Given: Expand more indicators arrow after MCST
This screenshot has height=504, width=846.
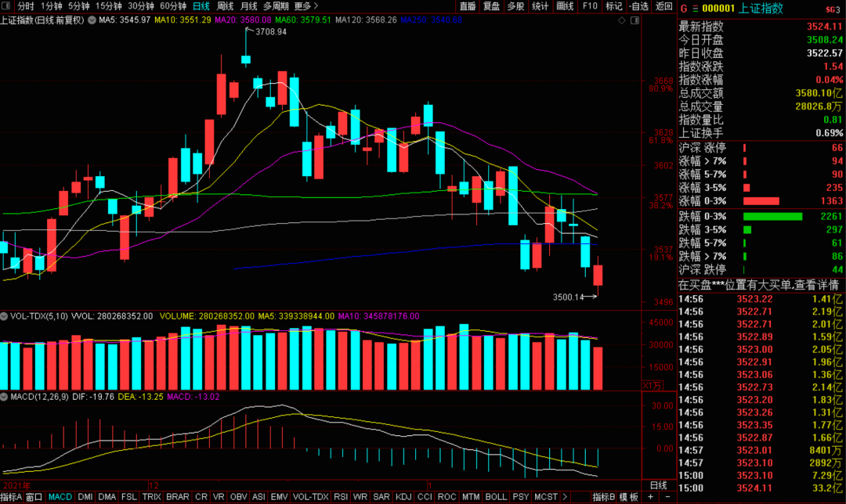Looking at the screenshot, I should click(565, 496).
